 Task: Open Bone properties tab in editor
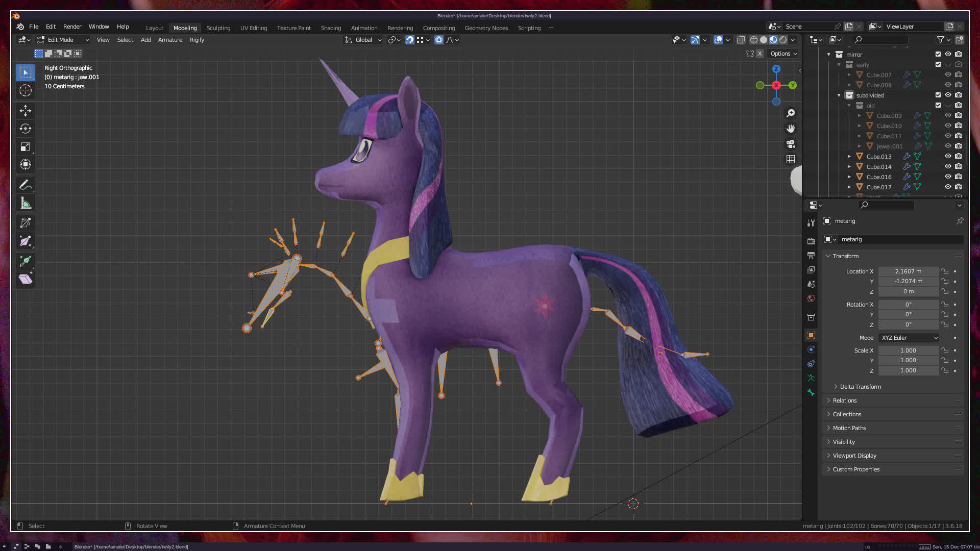point(811,392)
